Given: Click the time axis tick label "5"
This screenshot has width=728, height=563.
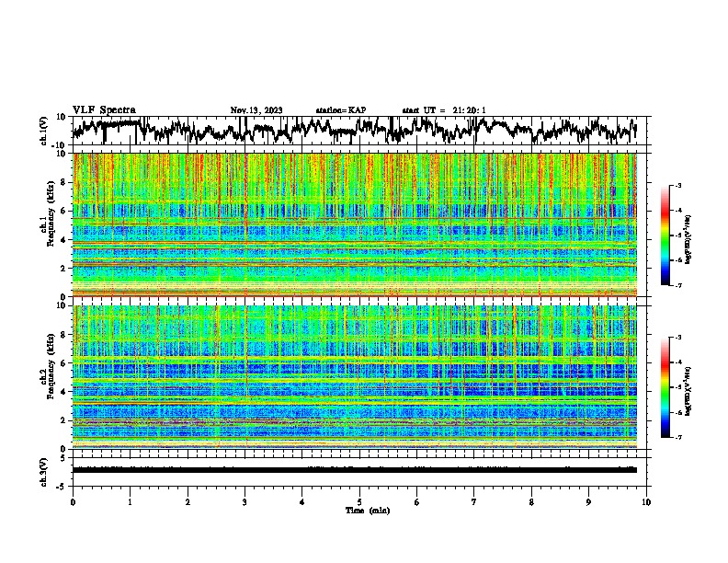Looking at the screenshot, I should pos(359,502).
